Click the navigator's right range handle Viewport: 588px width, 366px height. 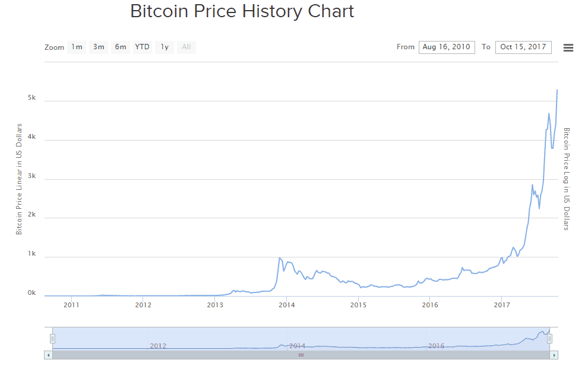tap(550, 338)
